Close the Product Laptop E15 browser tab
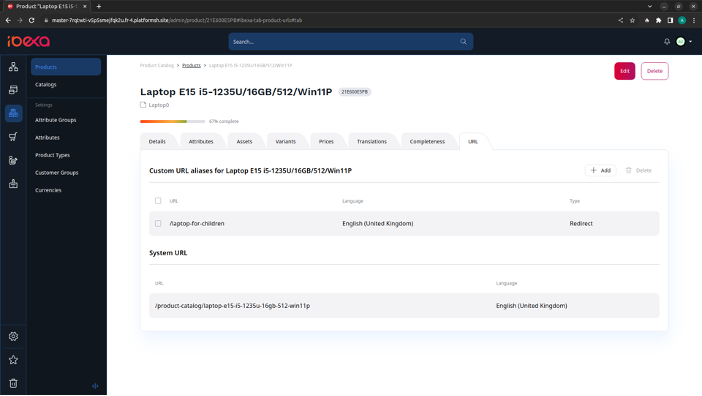The width and height of the screenshot is (702, 396). click(x=85, y=6)
